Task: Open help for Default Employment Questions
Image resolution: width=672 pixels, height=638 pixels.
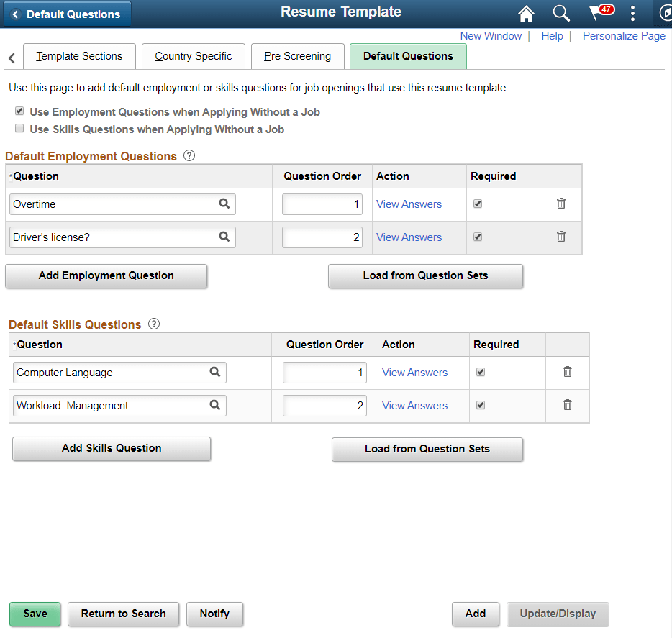Action: pyautogui.click(x=189, y=155)
